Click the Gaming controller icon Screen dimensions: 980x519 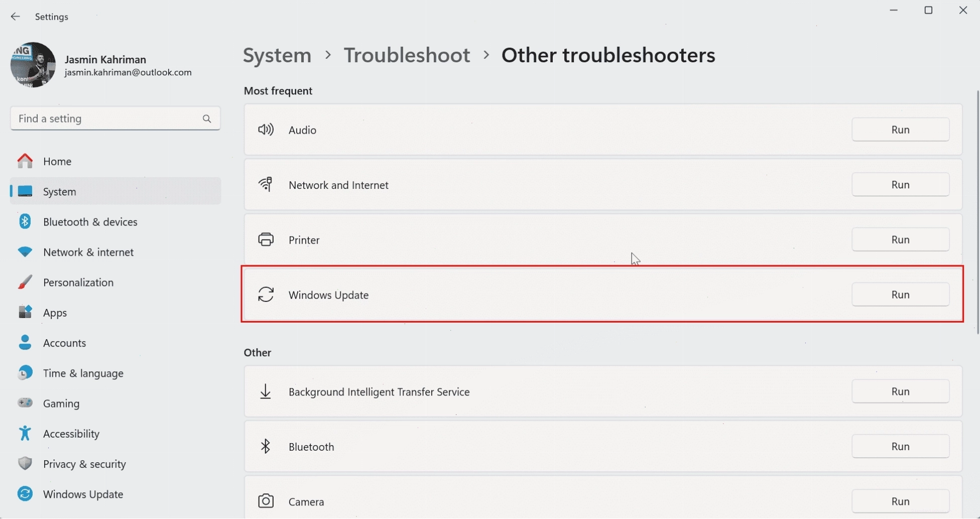click(x=25, y=403)
